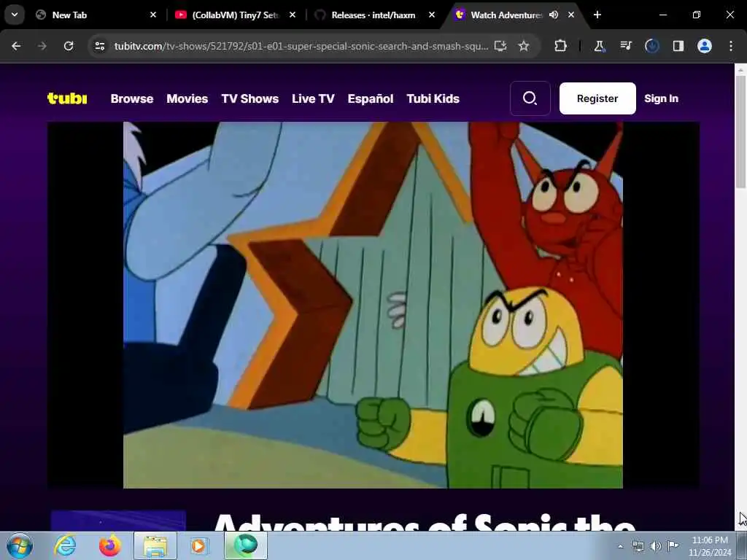Open the Extensions puzzle icon
The image size is (747, 560).
(x=561, y=46)
